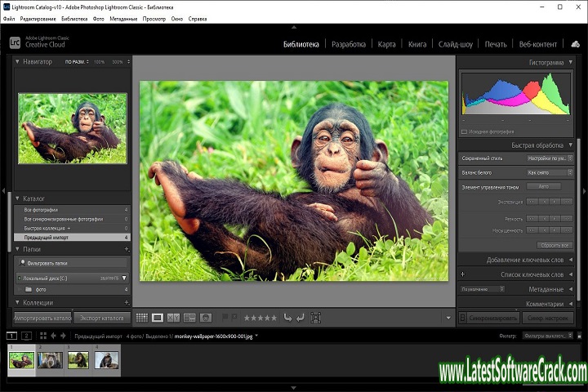Toggle the Исходная фотография checkbox
Viewport: 588px width, 392px height.
(465, 131)
